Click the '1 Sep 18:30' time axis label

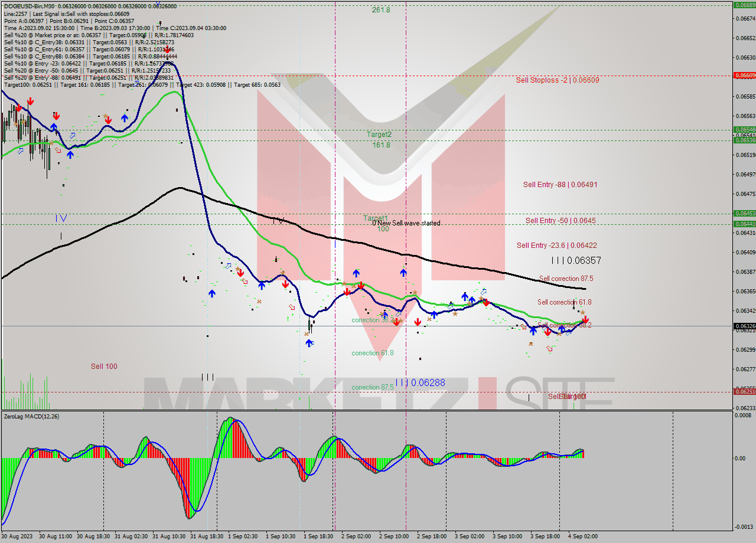tap(318, 537)
